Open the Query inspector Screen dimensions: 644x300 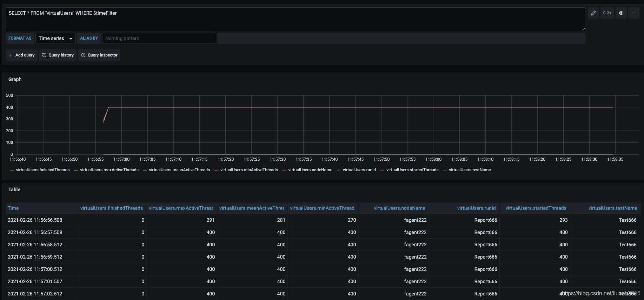click(99, 55)
